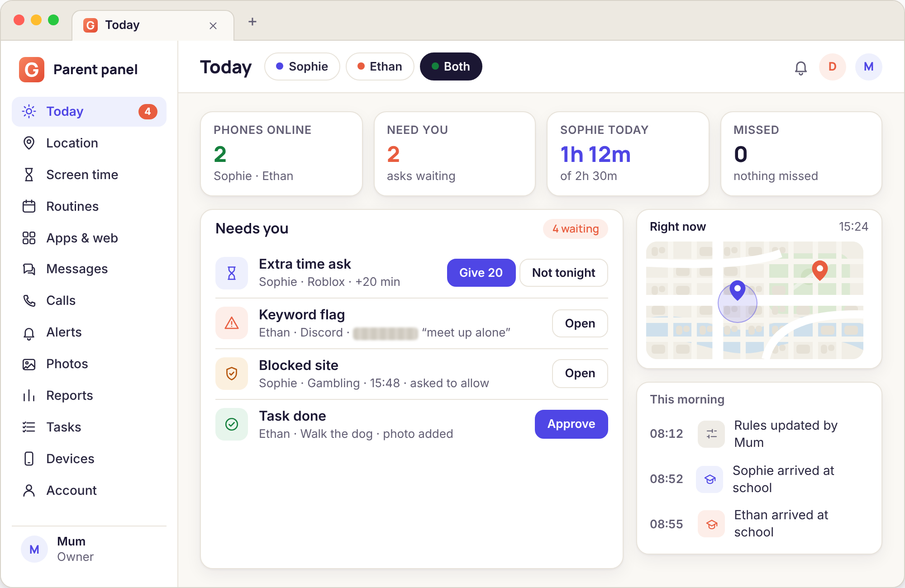Click the Blocked site shield icon

[x=232, y=374]
